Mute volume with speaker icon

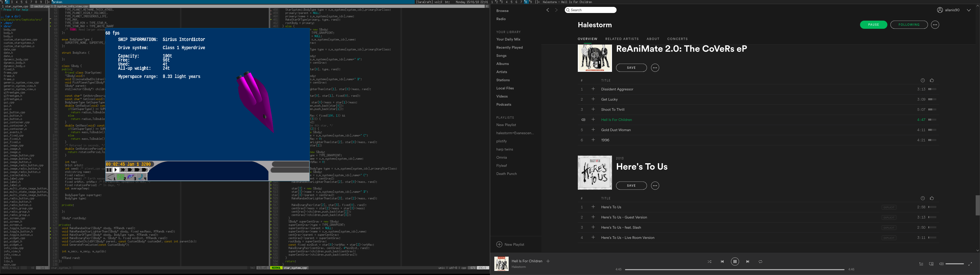click(x=941, y=264)
